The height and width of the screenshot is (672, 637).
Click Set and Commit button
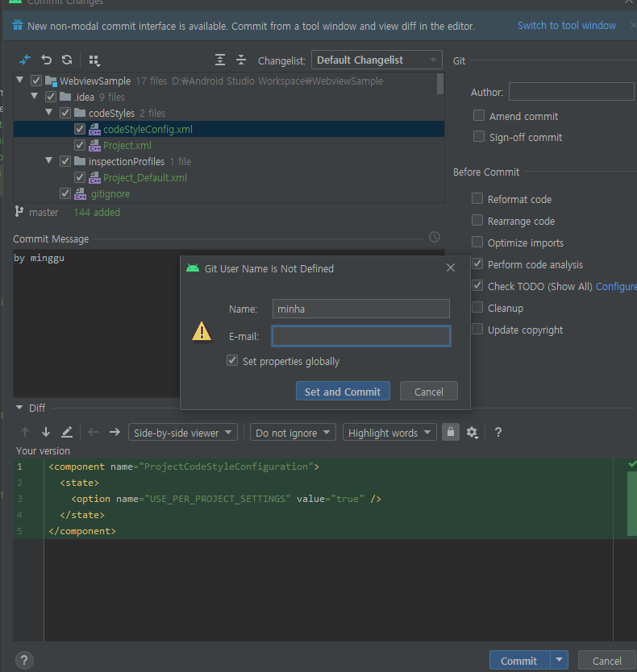[x=343, y=392]
